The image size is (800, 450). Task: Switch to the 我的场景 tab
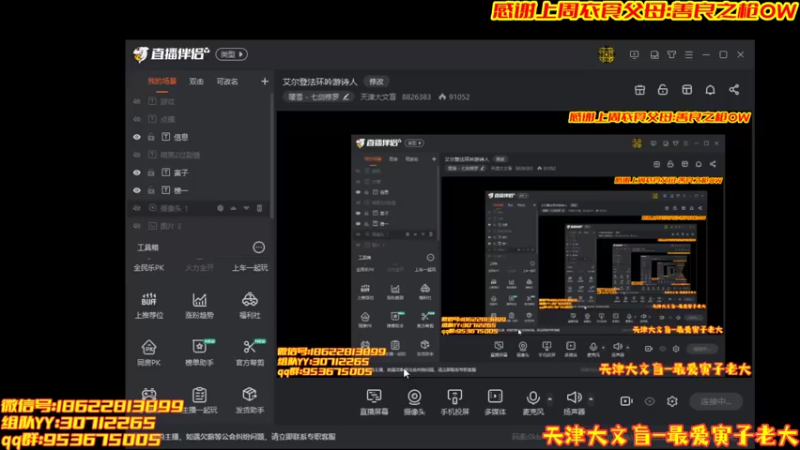point(162,82)
